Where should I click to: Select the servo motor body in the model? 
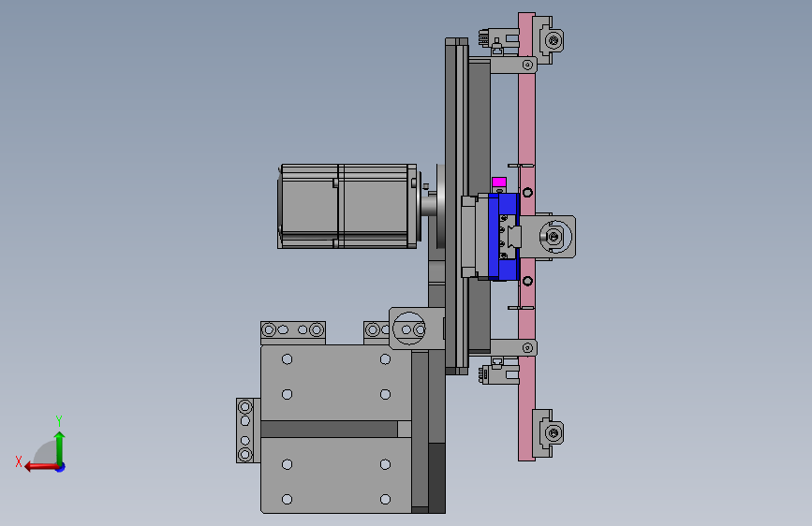click(x=347, y=207)
